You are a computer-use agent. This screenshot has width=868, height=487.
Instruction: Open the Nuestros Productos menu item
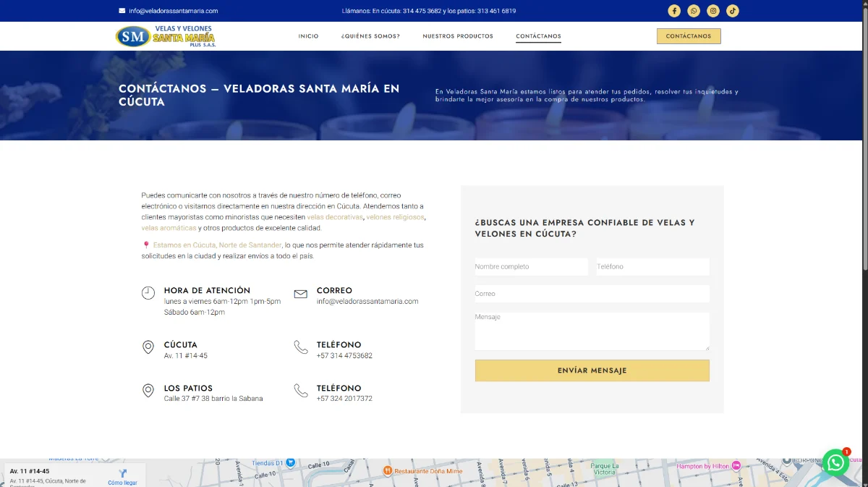tap(458, 36)
